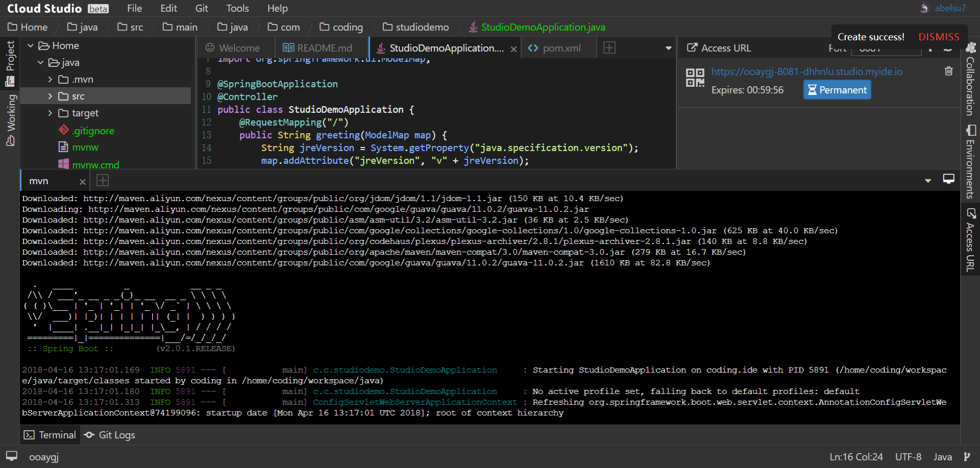Click the main breadcrumb folder
The height and width of the screenshot is (468, 980).
180,27
